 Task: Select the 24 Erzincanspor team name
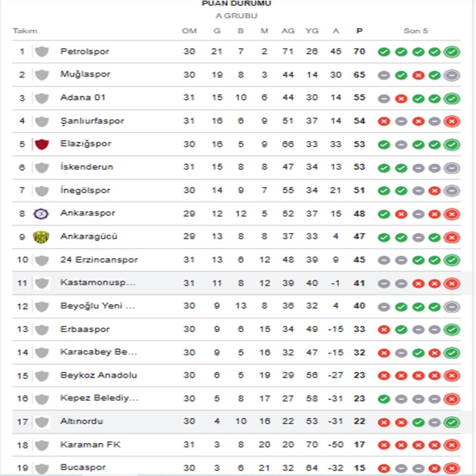[x=99, y=260]
